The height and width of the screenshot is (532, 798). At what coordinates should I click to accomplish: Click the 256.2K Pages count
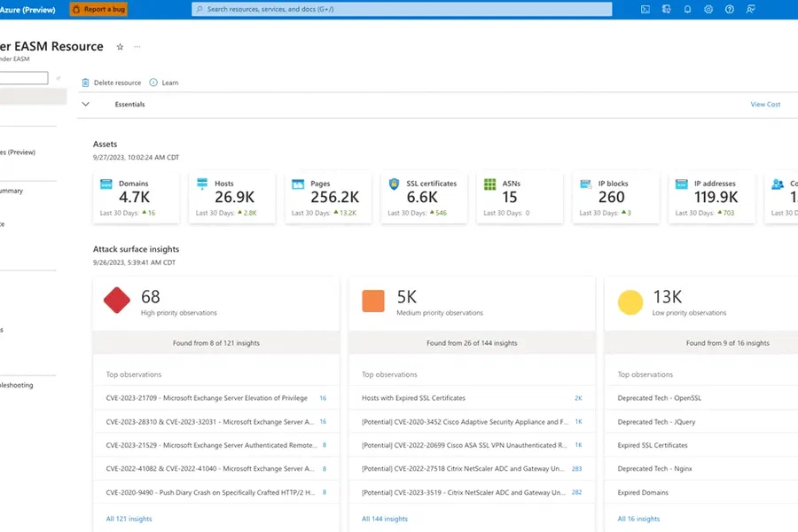(335, 197)
